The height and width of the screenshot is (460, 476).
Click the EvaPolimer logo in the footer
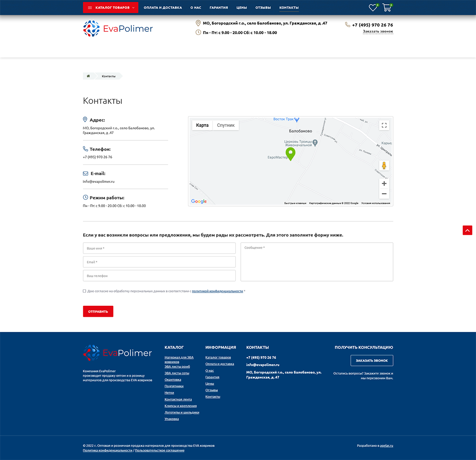[x=117, y=353]
